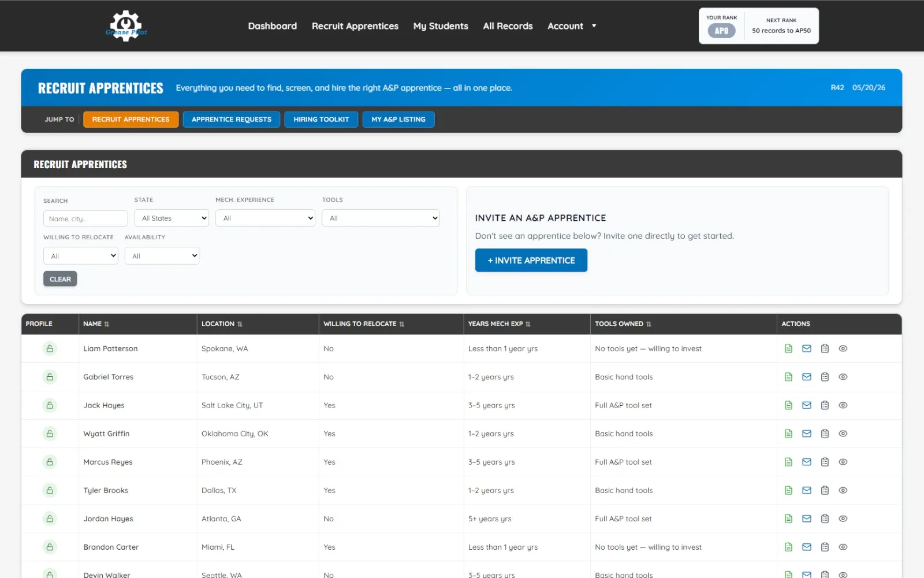Email Marcus Reyes via the envelope icon

click(807, 462)
